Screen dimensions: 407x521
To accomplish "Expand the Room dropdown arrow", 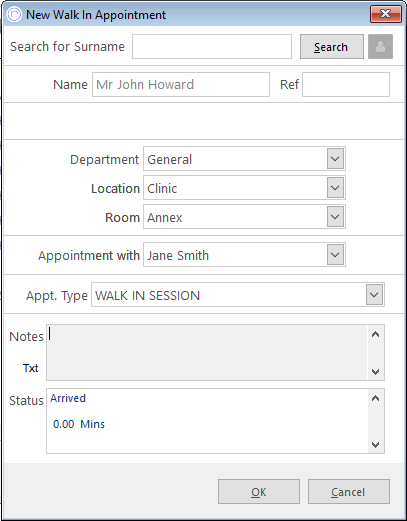I will (x=335, y=217).
